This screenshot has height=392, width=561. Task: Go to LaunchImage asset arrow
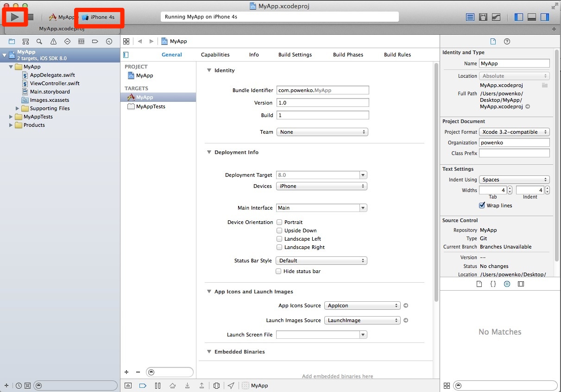(406, 320)
